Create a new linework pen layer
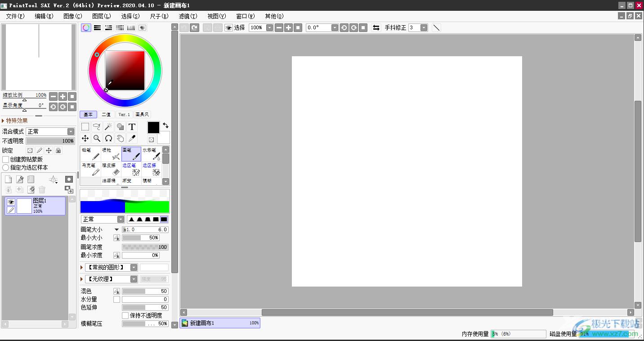Viewport: 644px width, 341px height. 20,179
